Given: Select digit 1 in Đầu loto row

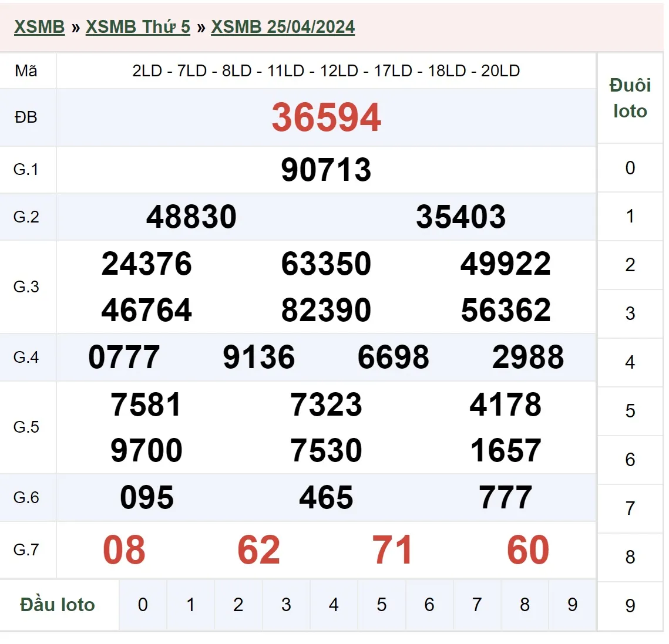Looking at the screenshot, I should tap(190, 605).
